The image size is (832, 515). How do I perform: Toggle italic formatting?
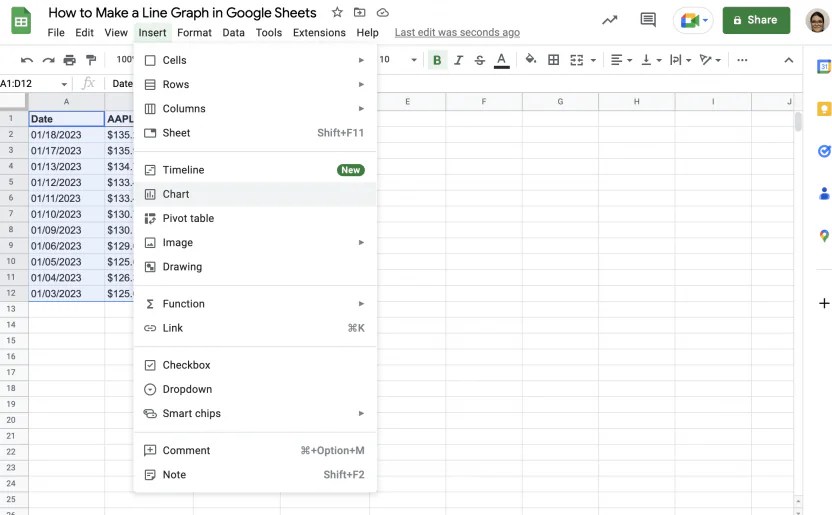(x=458, y=60)
